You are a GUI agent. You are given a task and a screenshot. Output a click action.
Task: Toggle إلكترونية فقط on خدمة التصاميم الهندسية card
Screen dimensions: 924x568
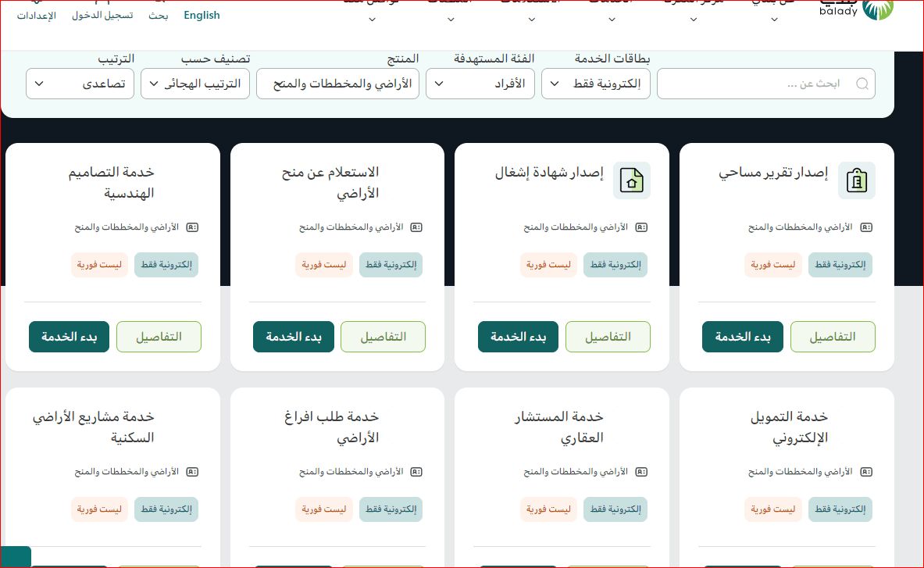pos(166,264)
